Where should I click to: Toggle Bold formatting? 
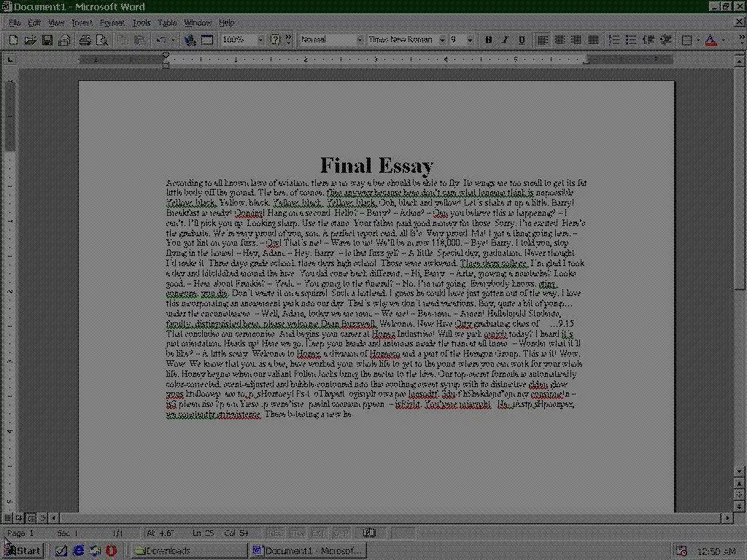point(488,40)
